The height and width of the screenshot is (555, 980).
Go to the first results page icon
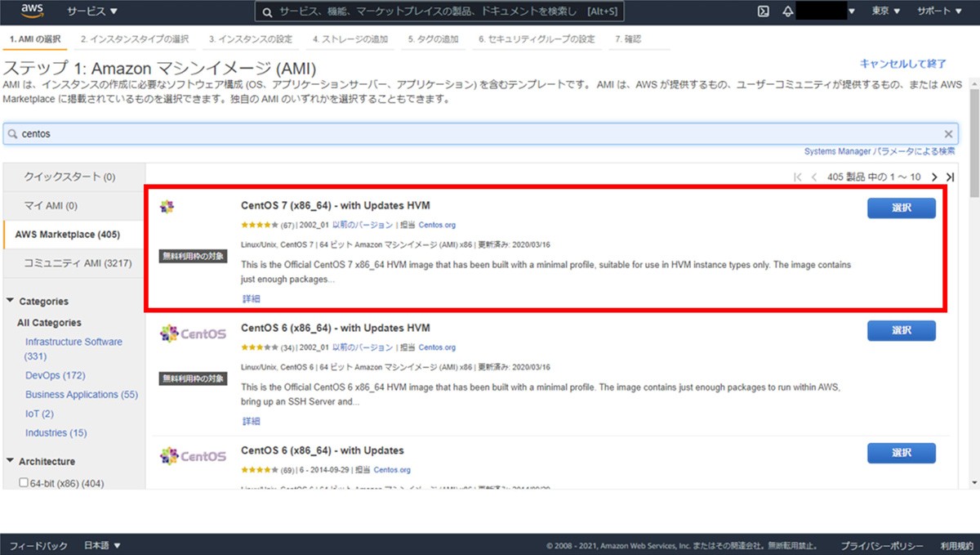point(798,177)
